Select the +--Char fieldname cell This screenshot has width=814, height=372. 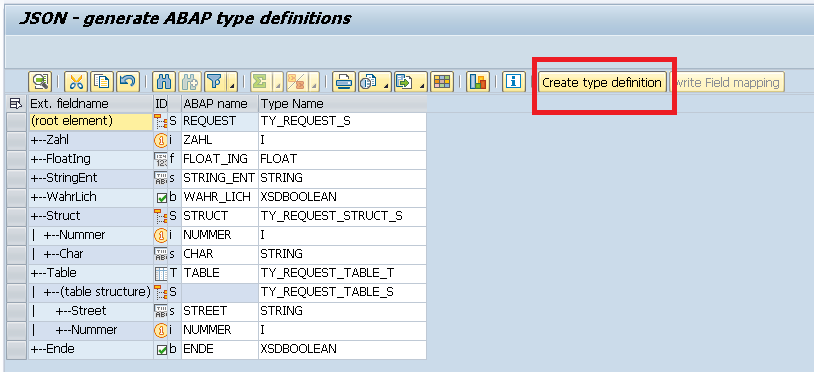coord(90,254)
